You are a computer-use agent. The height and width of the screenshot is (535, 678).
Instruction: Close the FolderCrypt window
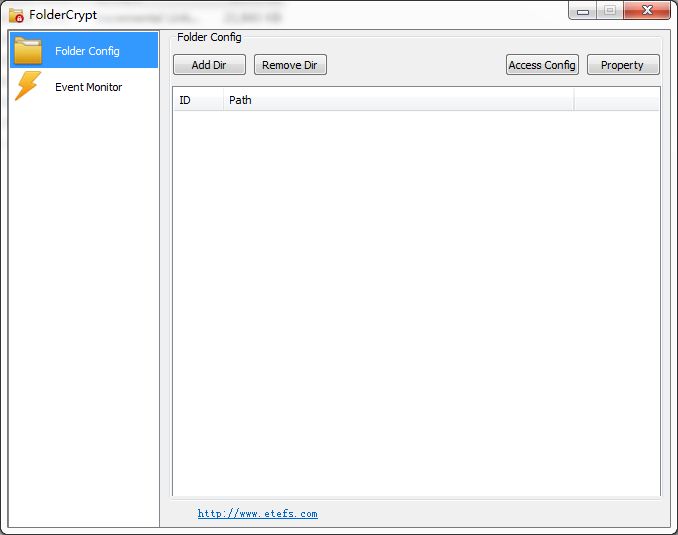647,10
